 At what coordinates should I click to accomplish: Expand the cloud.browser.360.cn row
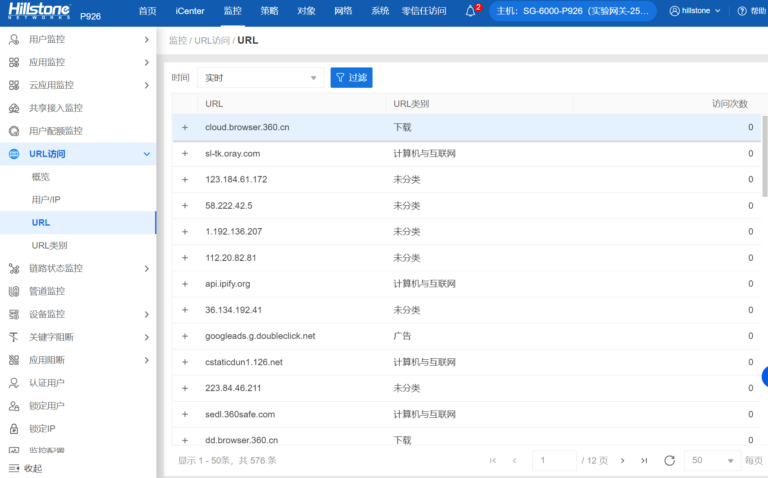click(x=185, y=127)
